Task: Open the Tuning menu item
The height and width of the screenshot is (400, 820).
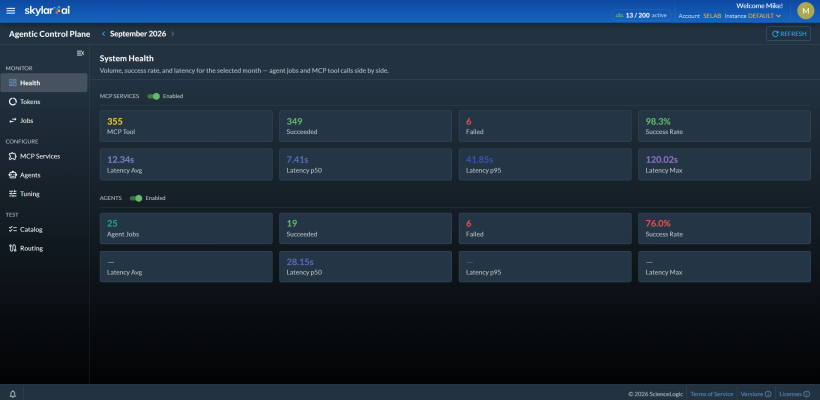Action: click(44, 193)
